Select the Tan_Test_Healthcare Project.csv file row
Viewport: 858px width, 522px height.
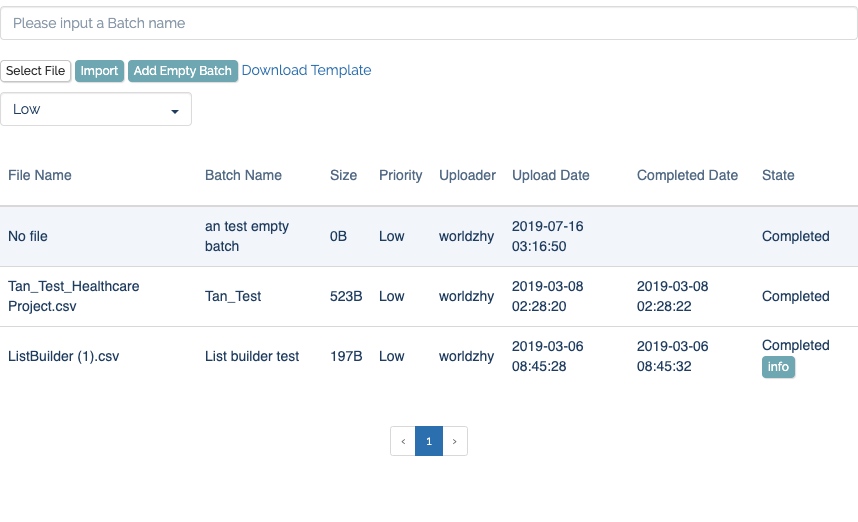(74, 296)
